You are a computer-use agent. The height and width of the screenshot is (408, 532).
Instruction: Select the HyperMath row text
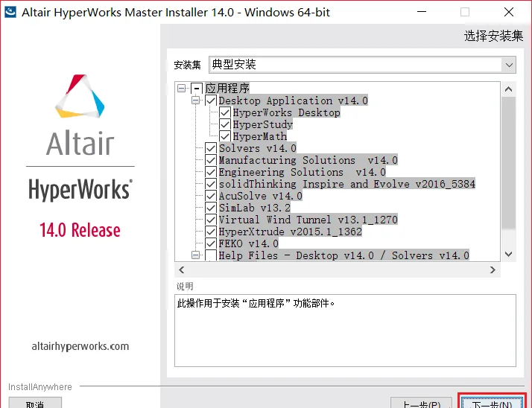[260, 136]
